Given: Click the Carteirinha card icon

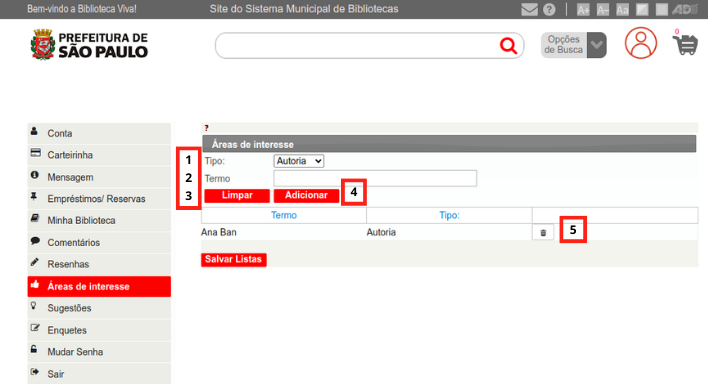Looking at the screenshot, I should [36, 153].
